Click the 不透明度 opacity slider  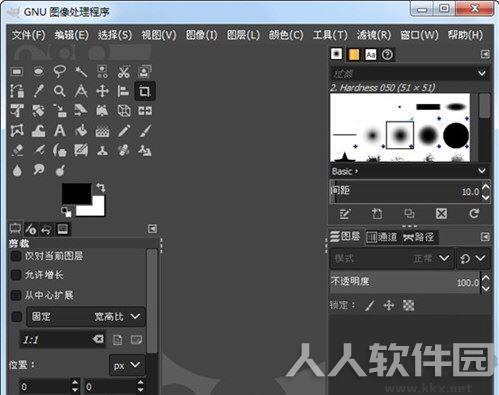click(x=405, y=282)
